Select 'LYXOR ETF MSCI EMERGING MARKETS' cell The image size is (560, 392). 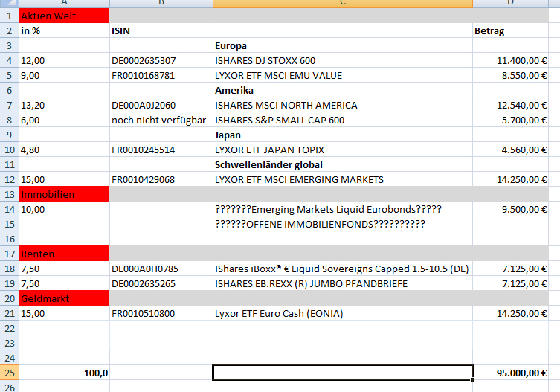click(343, 179)
